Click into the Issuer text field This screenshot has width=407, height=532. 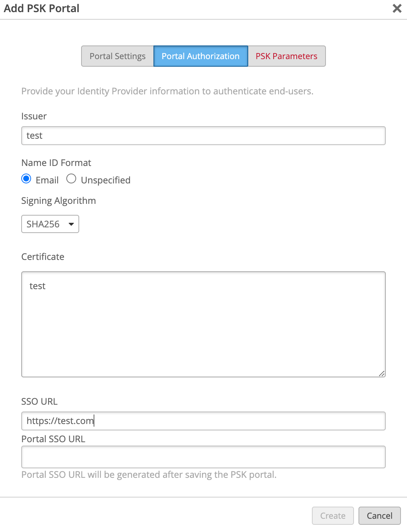point(203,136)
